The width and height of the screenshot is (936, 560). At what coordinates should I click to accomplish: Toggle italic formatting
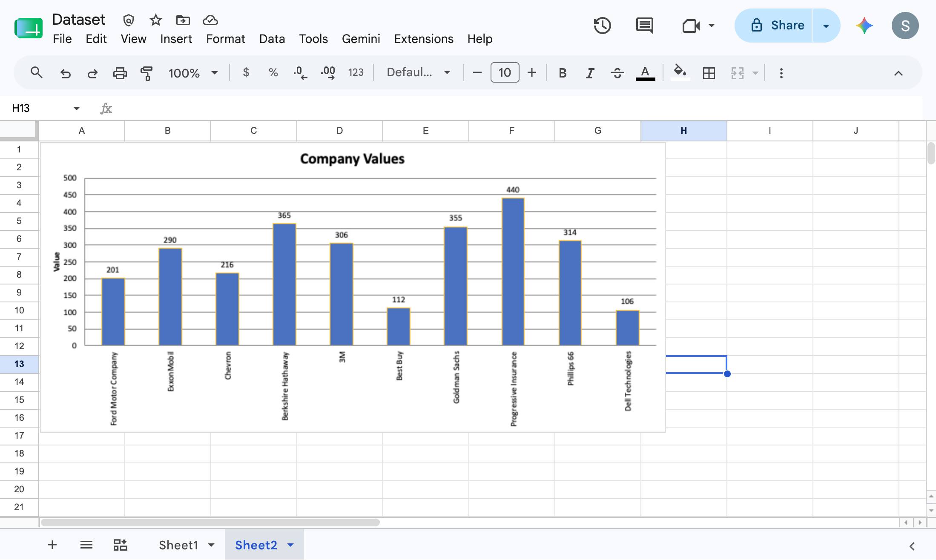(590, 73)
